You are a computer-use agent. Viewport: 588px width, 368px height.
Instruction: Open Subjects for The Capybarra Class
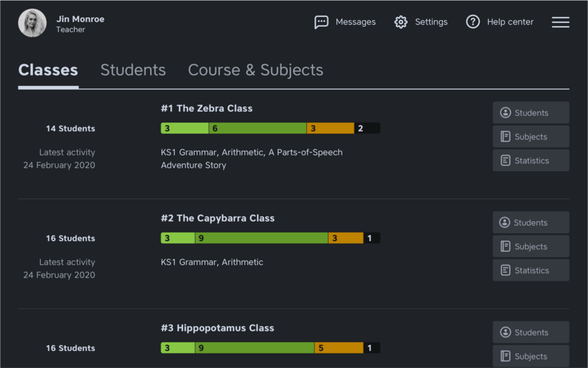531,246
